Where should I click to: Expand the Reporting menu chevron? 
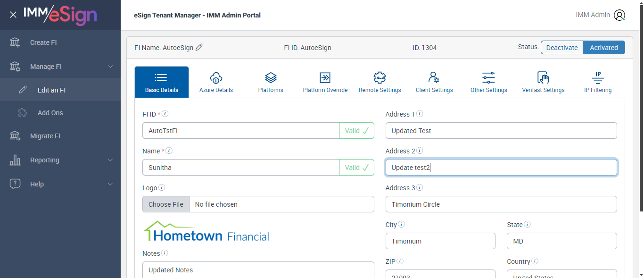tap(110, 160)
